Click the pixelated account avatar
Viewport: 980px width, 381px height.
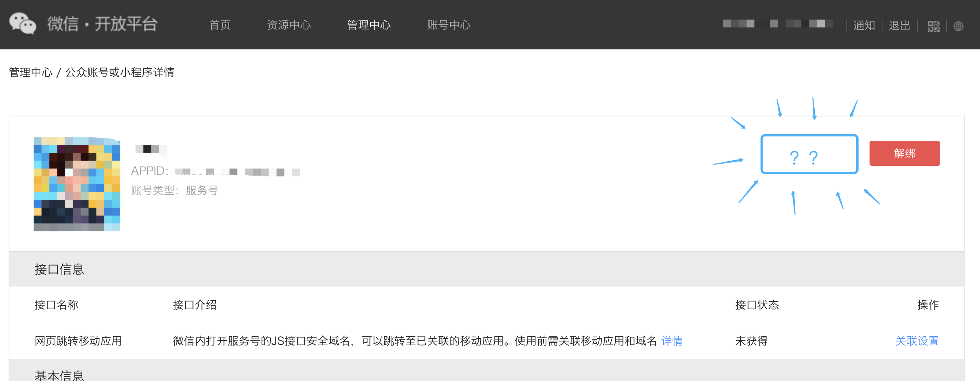coord(77,184)
